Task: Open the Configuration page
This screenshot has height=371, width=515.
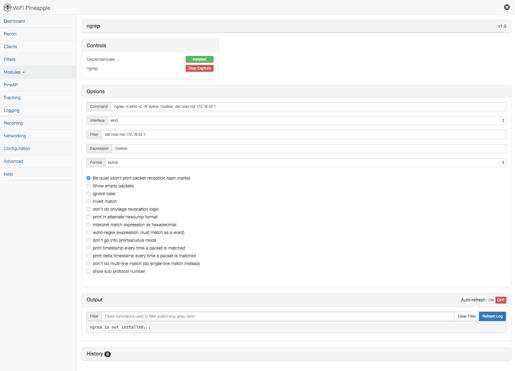Action: [x=17, y=148]
